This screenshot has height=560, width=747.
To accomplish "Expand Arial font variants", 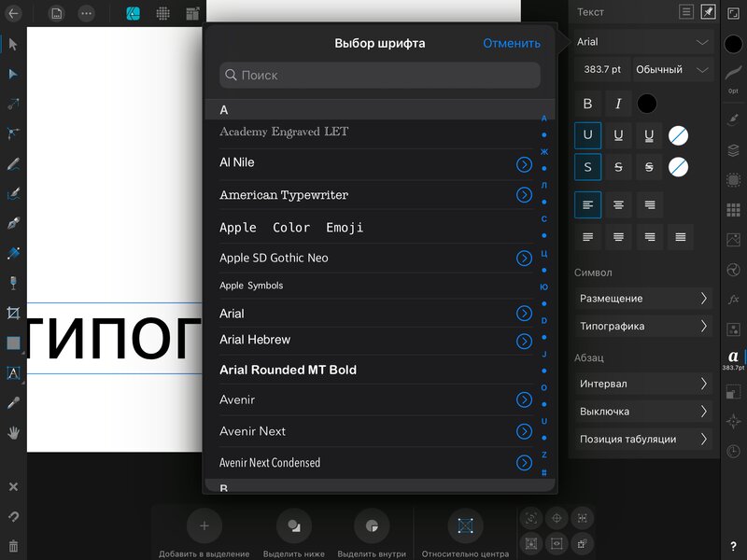I will coord(524,314).
